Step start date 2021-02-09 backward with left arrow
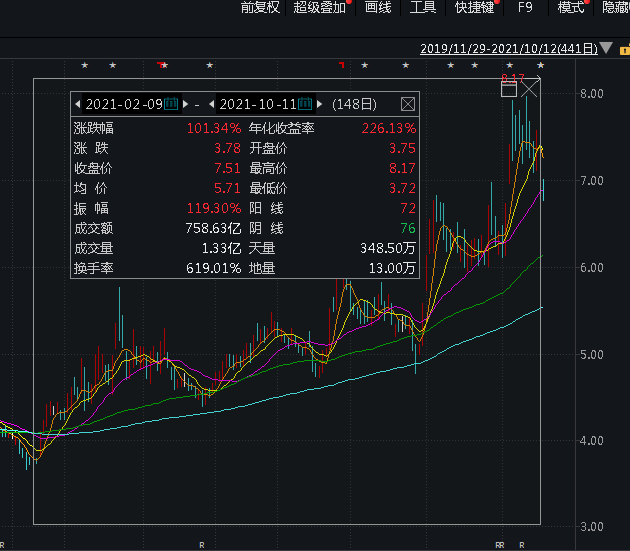Screen dimensions: 630x551 [77, 104]
